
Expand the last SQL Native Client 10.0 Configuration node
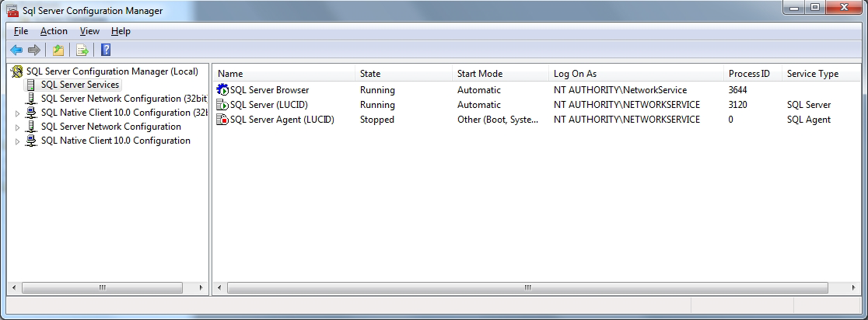click(x=17, y=141)
